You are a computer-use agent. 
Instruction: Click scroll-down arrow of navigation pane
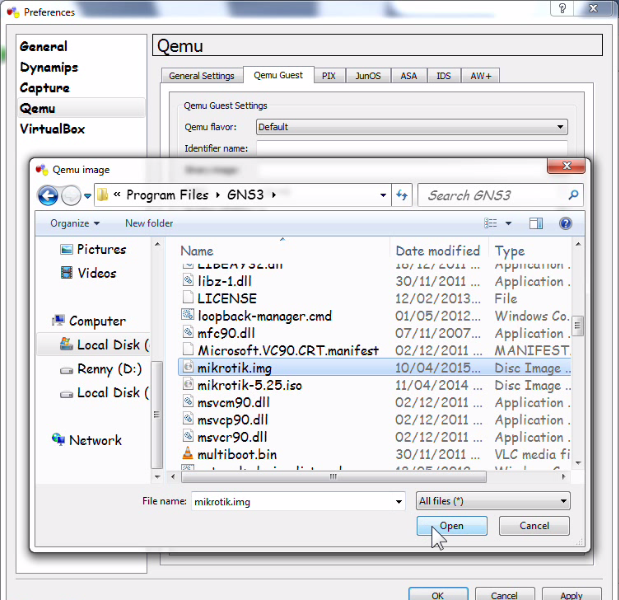(x=157, y=476)
